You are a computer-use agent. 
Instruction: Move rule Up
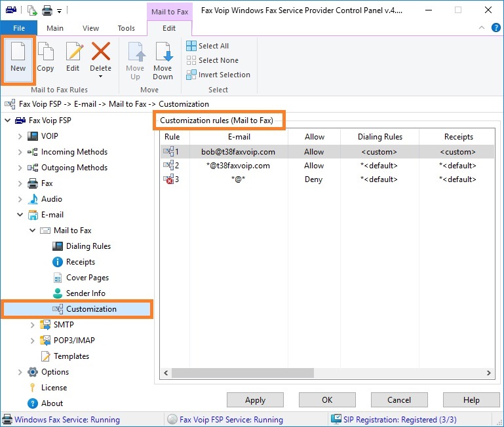(135, 61)
